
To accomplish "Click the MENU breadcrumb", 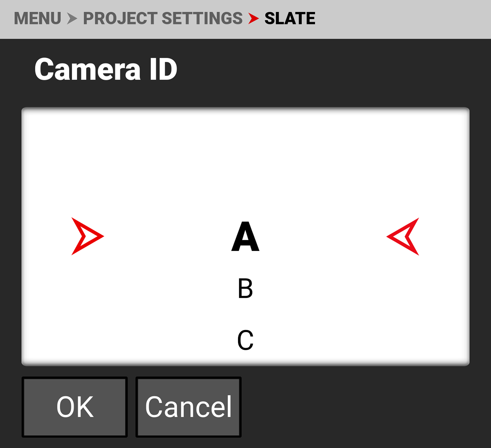I will click(x=37, y=18).
